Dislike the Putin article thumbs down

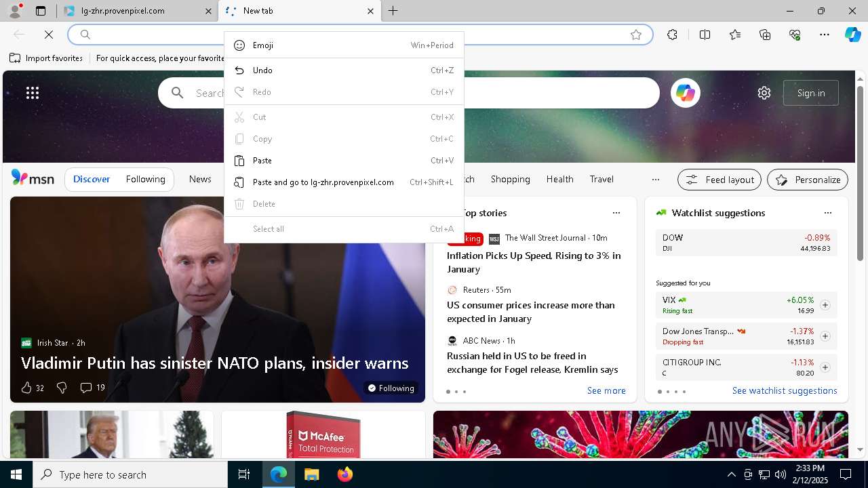pyautogui.click(x=62, y=388)
